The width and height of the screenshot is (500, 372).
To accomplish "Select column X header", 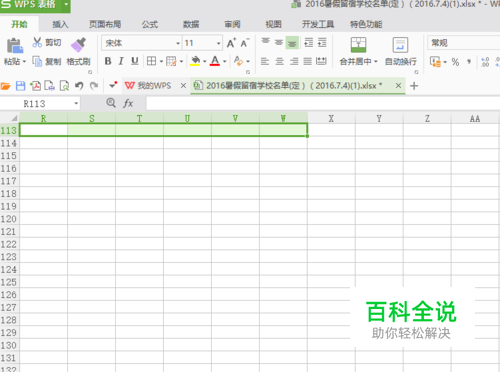I will coord(331,118).
